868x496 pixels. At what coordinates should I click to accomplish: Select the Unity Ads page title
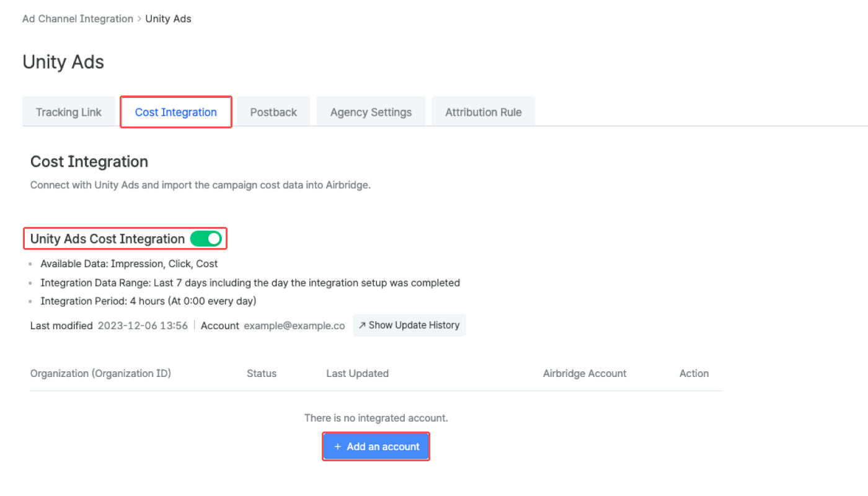click(x=63, y=61)
